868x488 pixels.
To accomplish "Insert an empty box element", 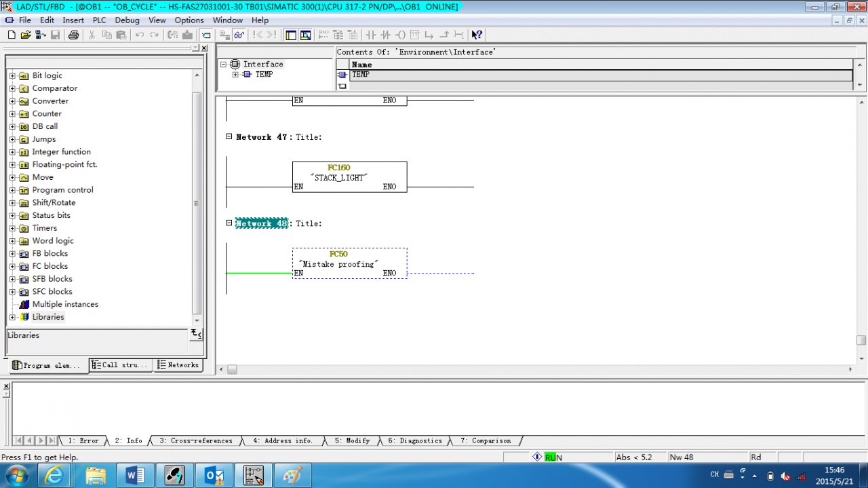I will (415, 35).
